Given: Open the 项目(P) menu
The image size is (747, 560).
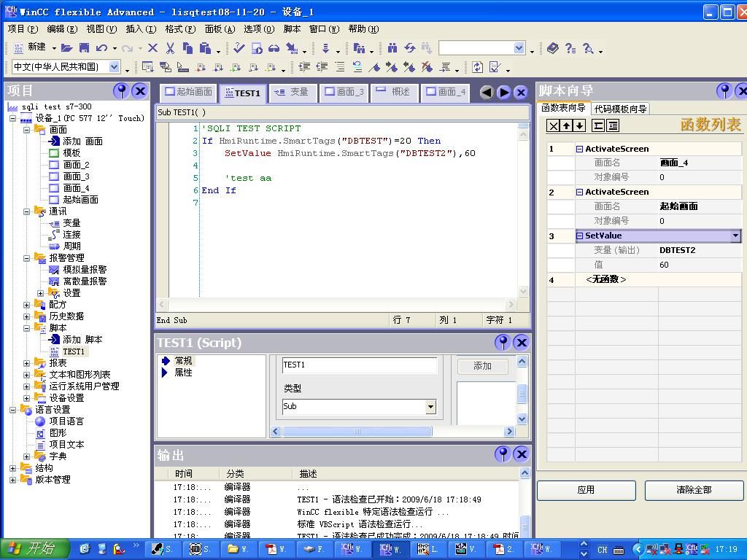Looking at the screenshot, I should pos(23,29).
